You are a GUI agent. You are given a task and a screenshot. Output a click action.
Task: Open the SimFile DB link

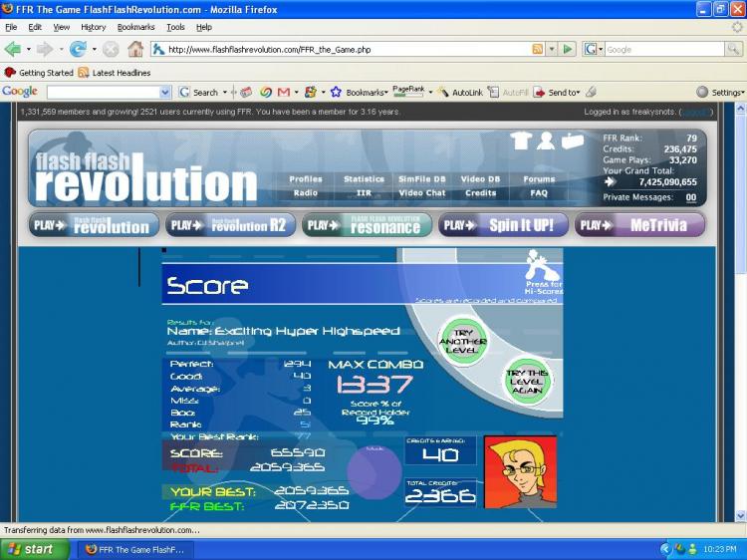tap(422, 179)
